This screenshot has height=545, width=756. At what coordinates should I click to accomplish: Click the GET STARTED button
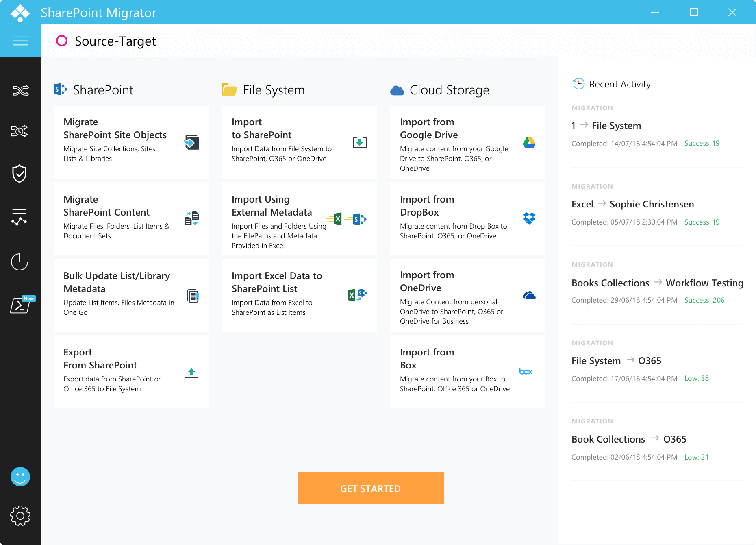pyautogui.click(x=370, y=488)
